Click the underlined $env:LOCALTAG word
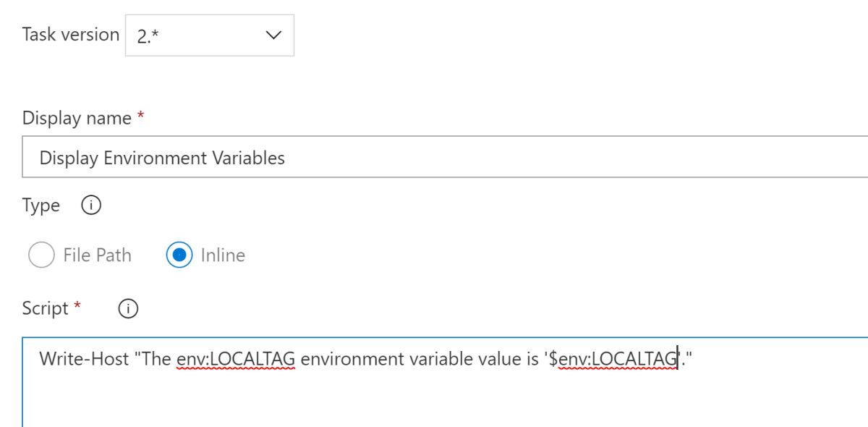This screenshot has width=868, height=427. pos(617,358)
